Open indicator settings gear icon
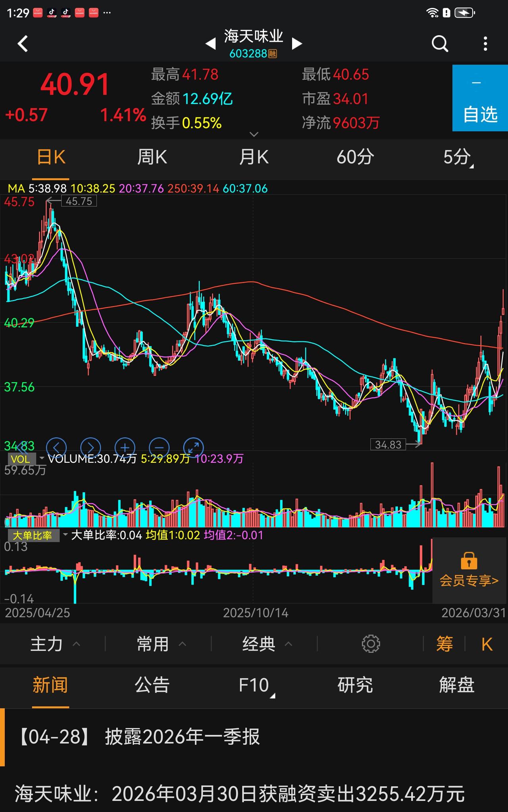The width and height of the screenshot is (508, 812). [371, 644]
